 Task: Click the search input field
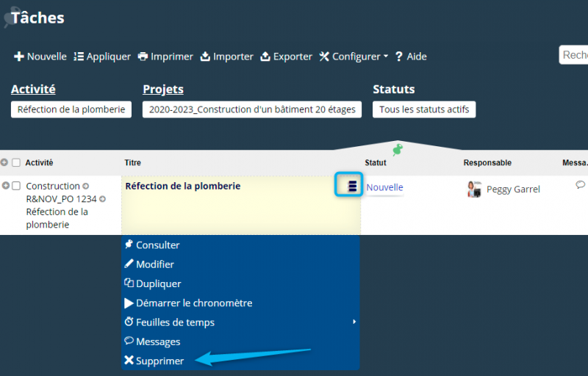point(574,55)
